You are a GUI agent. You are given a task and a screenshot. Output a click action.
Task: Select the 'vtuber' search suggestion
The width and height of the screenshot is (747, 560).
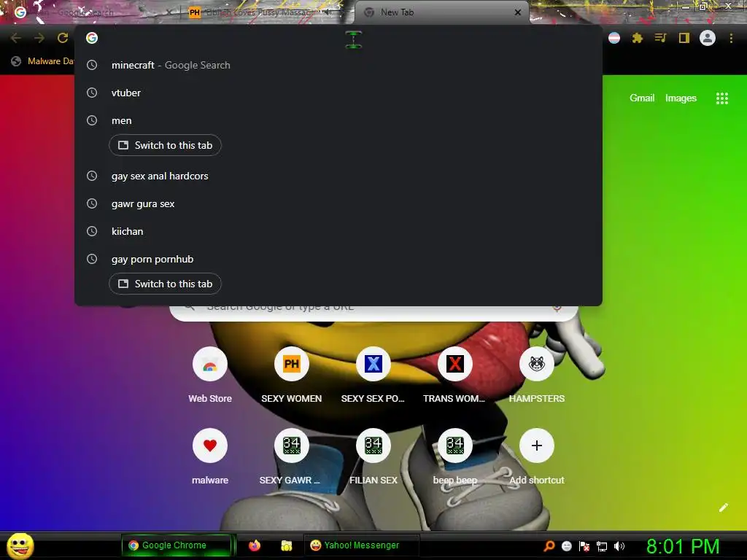point(338,93)
